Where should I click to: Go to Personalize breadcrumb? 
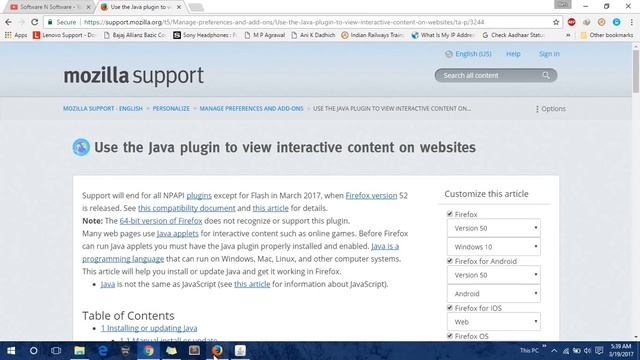(171, 108)
